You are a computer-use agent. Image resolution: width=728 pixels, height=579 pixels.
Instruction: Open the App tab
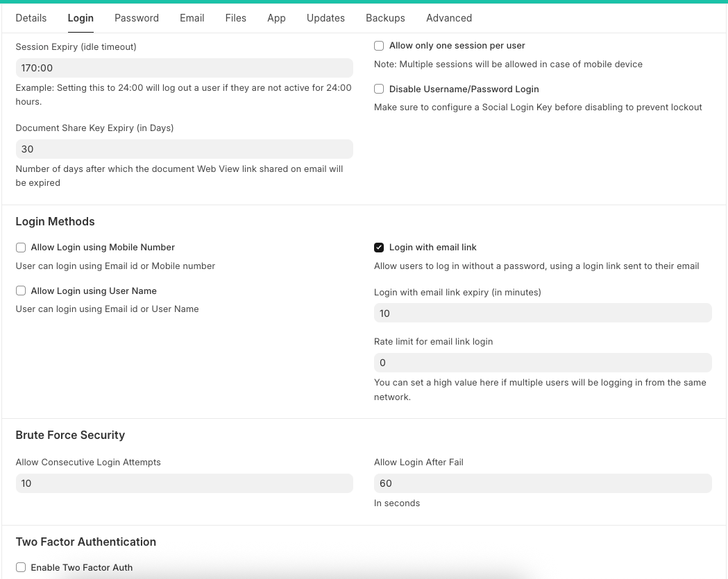(x=276, y=18)
